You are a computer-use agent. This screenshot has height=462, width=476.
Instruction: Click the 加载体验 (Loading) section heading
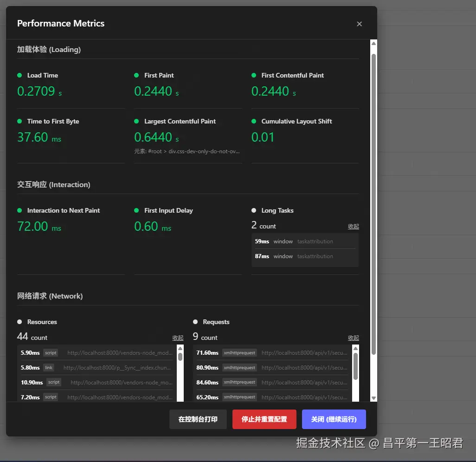point(49,50)
